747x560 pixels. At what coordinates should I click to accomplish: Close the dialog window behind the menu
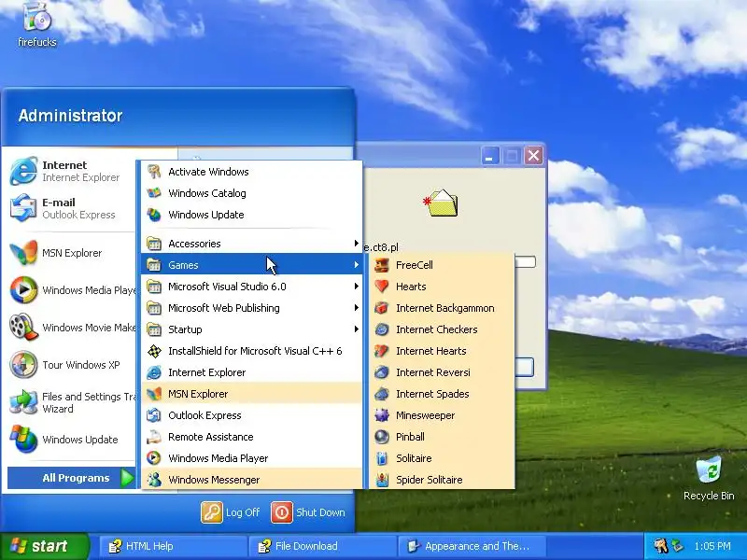[x=533, y=156]
